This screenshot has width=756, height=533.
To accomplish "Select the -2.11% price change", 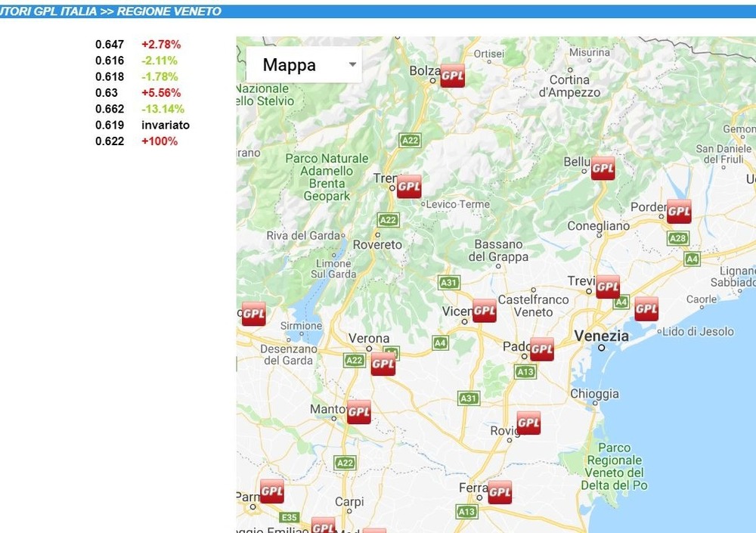I will click(x=160, y=60).
